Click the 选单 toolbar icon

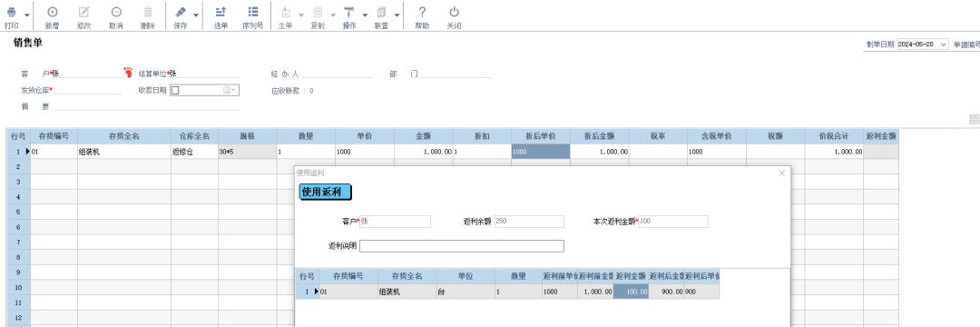tap(220, 12)
